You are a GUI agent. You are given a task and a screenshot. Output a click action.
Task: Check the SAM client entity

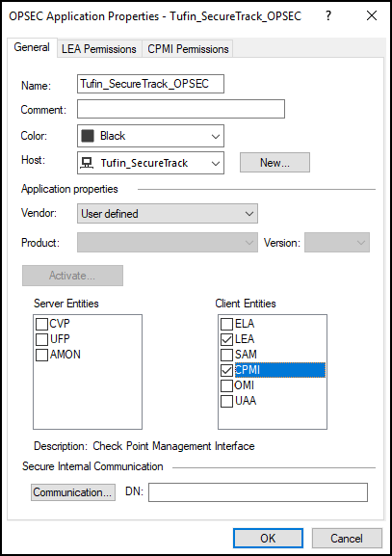[227, 355]
